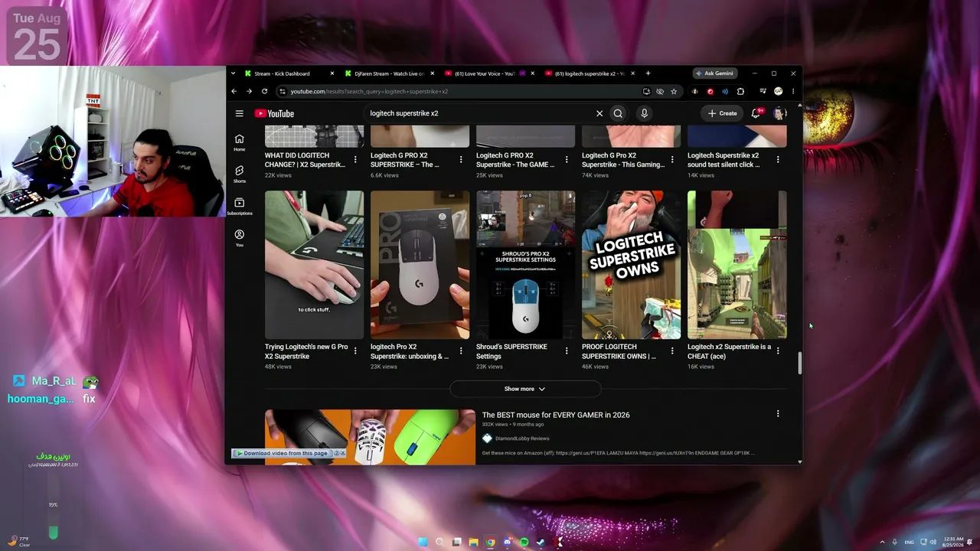980x551 pixels.
Task: Click the YouTube page vertical scrollbar thumb
Action: [x=800, y=364]
